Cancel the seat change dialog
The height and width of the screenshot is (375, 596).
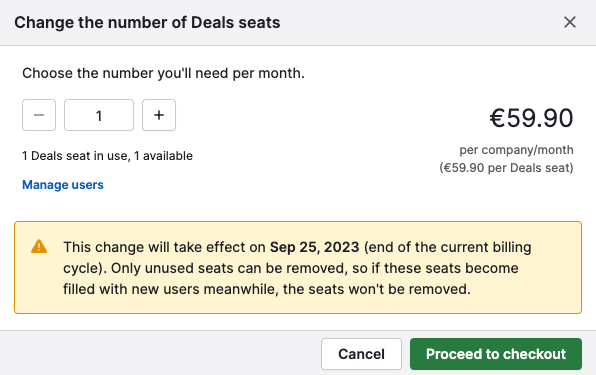pos(361,354)
